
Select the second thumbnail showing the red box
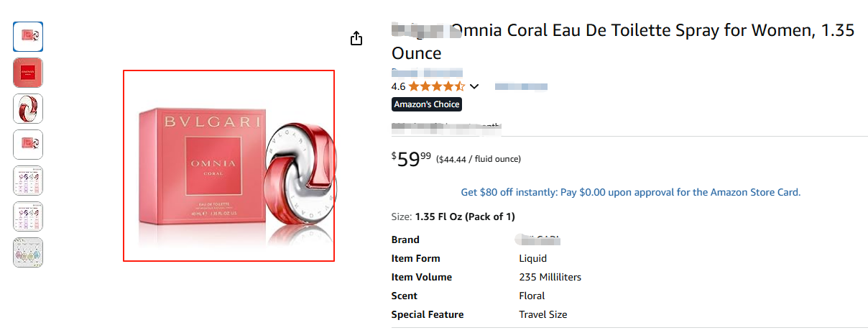coord(28,73)
